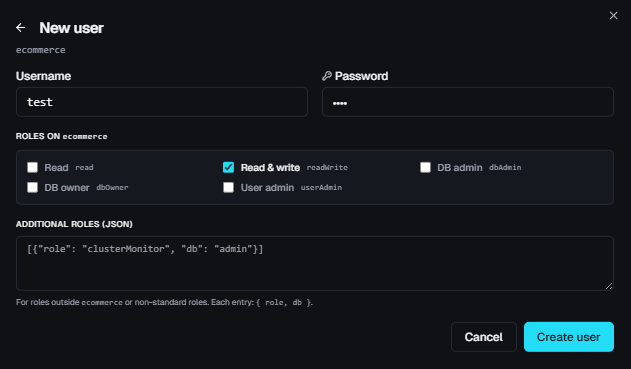Enable the Read role checkbox
631x369 pixels.
33,167
